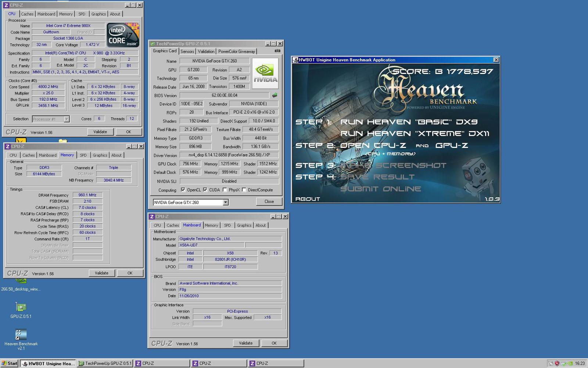
Task: Click HWBOT application title bar icon
Action: pos(295,60)
